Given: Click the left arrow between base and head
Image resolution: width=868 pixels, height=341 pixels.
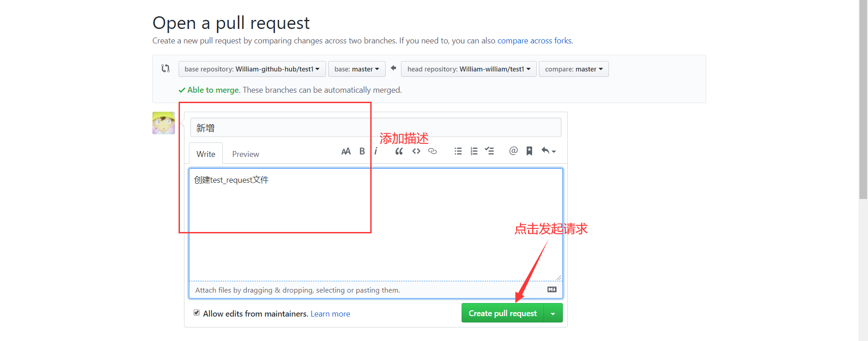Looking at the screenshot, I should [x=393, y=68].
